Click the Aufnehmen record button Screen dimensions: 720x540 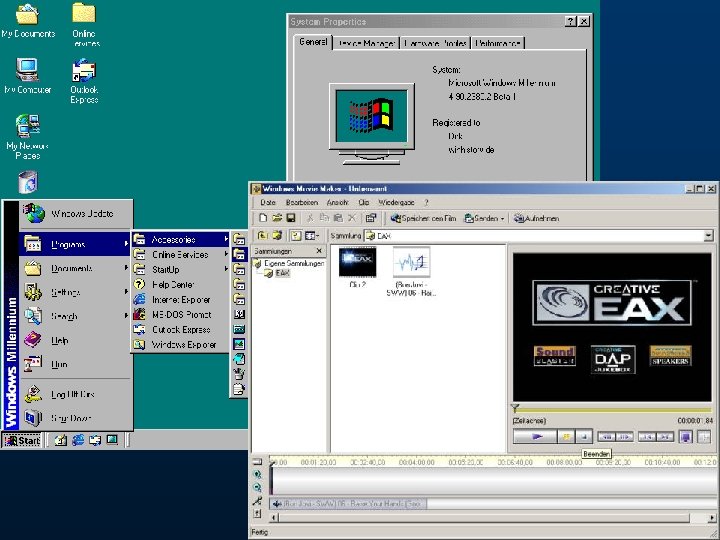[x=536, y=218]
